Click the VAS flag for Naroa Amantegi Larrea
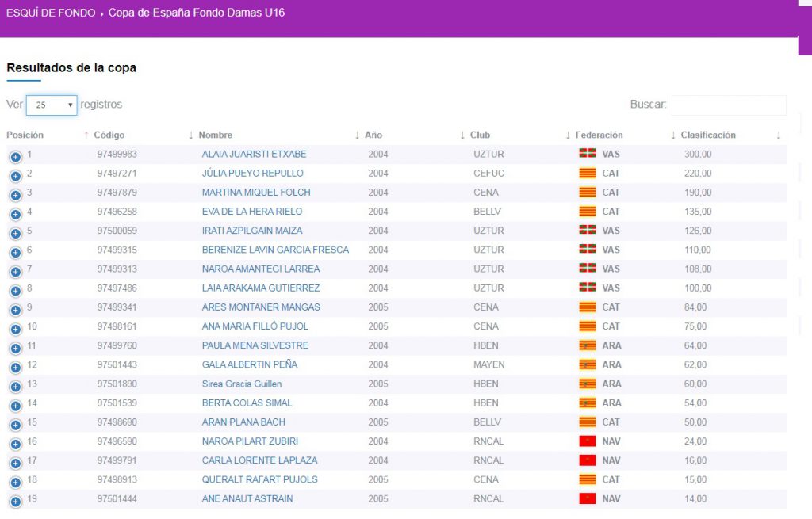The height and width of the screenshot is (519, 812). (x=588, y=269)
